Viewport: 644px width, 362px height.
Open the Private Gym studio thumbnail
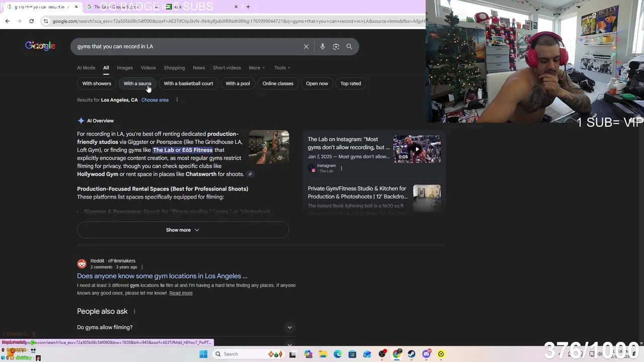click(427, 197)
